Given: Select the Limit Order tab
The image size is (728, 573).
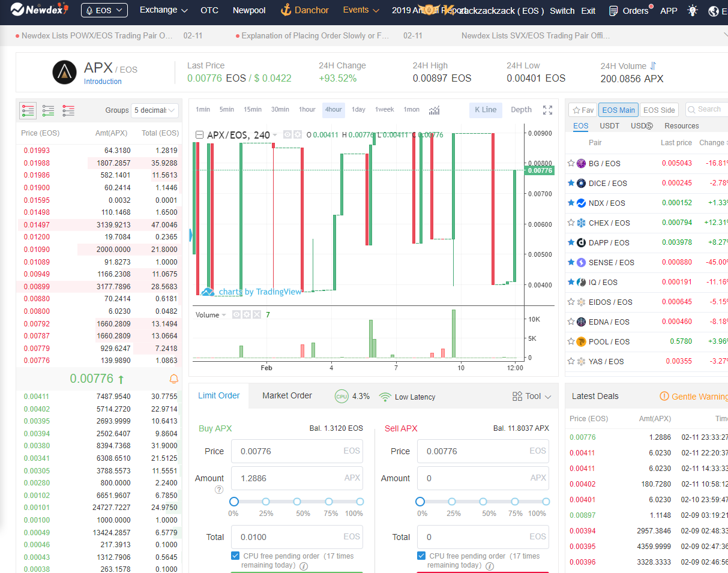Looking at the screenshot, I should tap(219, 395).
